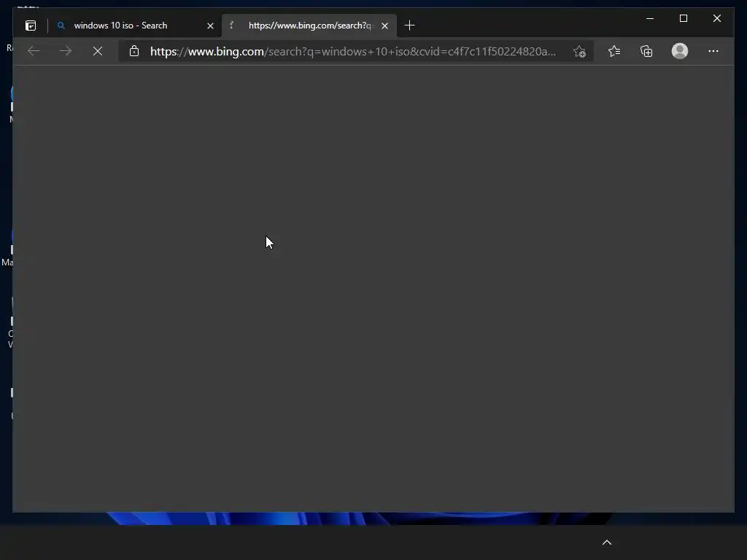747x560 pixels.
Task: Show hidden icons in taskbar tray
Action: point(607,542)
